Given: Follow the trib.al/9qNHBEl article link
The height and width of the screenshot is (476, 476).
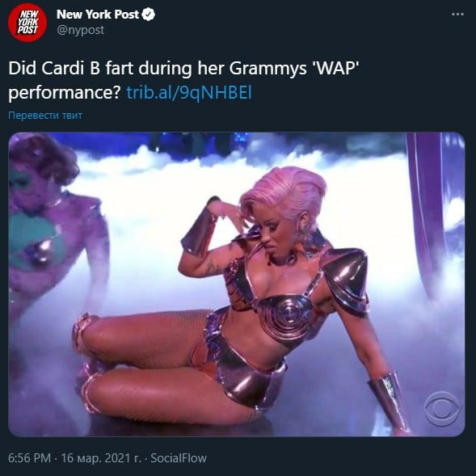Looking at the screenshot, I should coord(189,93).
